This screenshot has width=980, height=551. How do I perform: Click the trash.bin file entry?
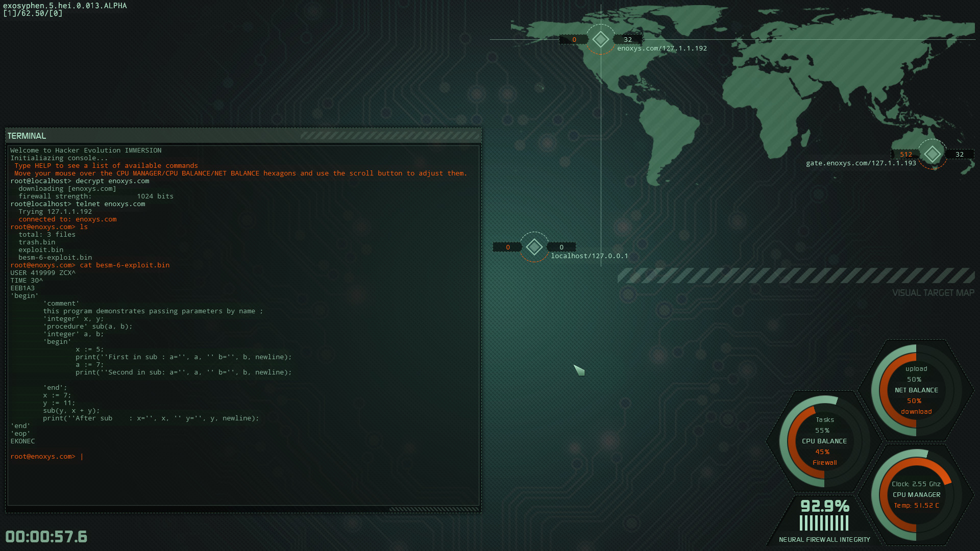point(37,242)
